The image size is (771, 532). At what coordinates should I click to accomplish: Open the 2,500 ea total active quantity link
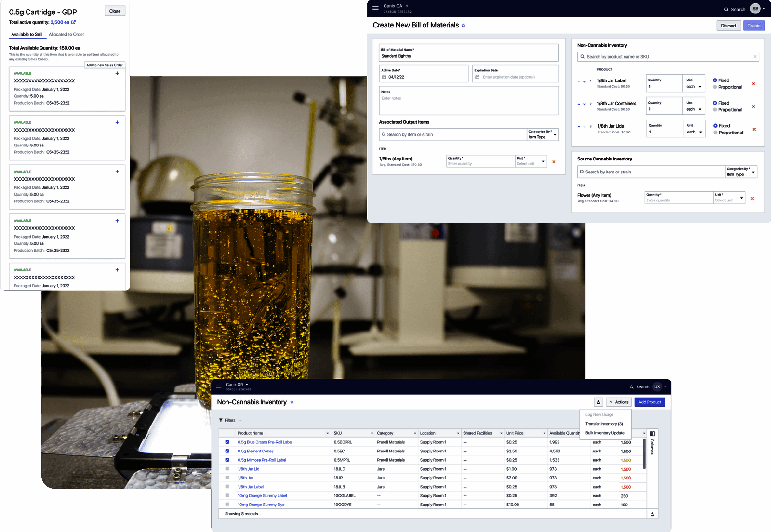pyautogui.click(x=59, y=22)
